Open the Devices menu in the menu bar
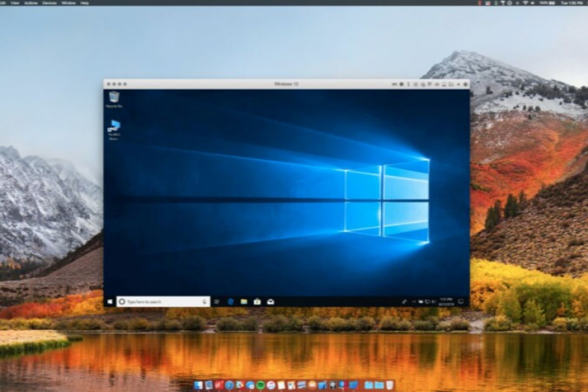This screenshot has height=392, width=588. click(49, 2)
